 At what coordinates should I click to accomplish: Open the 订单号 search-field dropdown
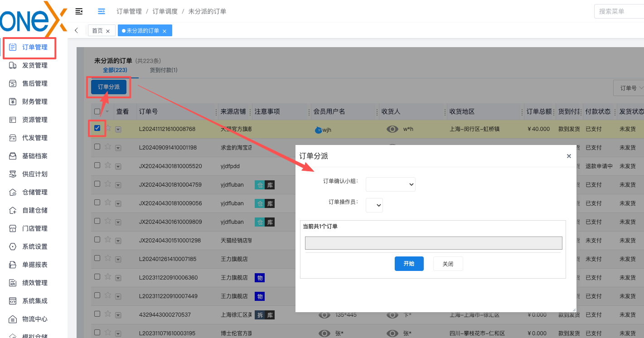pyautogui.click(x=629, y=88)
